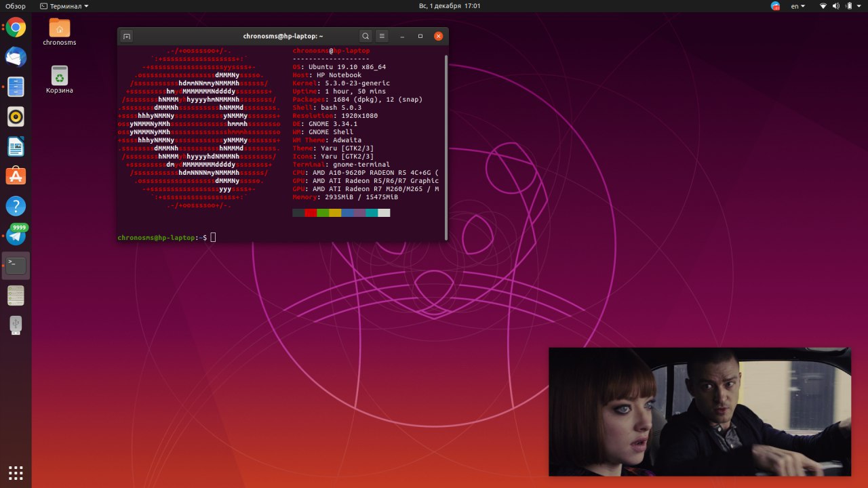Click the WM: GNOME Shell line
Viewport: 868px width, 488px height.
click(x=323, y=132)
